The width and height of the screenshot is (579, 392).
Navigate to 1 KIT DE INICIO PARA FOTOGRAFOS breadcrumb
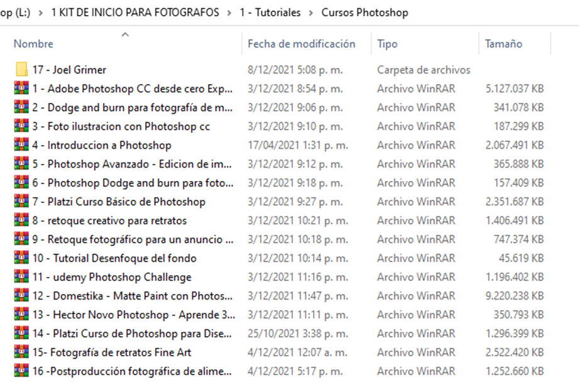[135, 13]
